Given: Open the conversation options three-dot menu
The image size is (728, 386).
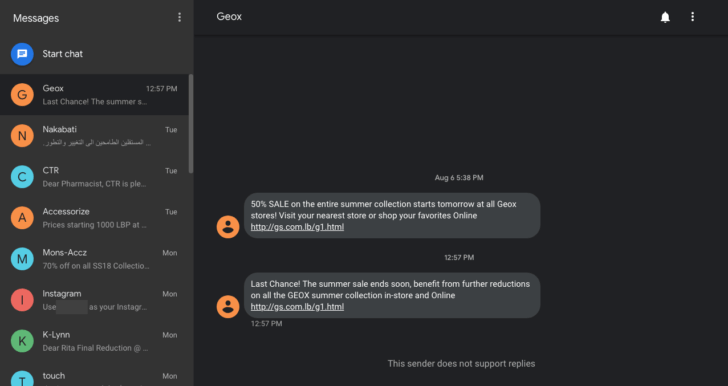Looking at the screenshot, I should click(x=692, y=17).
